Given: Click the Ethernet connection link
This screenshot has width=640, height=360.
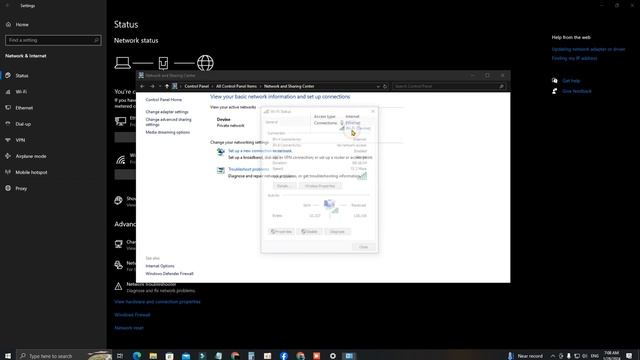Looking at the screenshot, I should coord(353,122).
